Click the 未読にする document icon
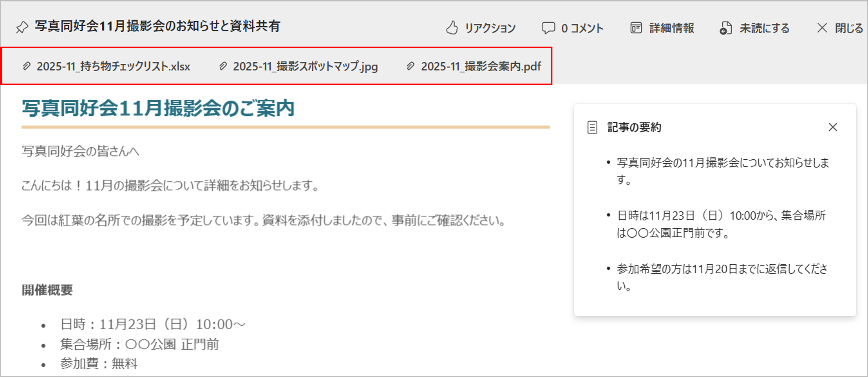 [x=725, y=28]
